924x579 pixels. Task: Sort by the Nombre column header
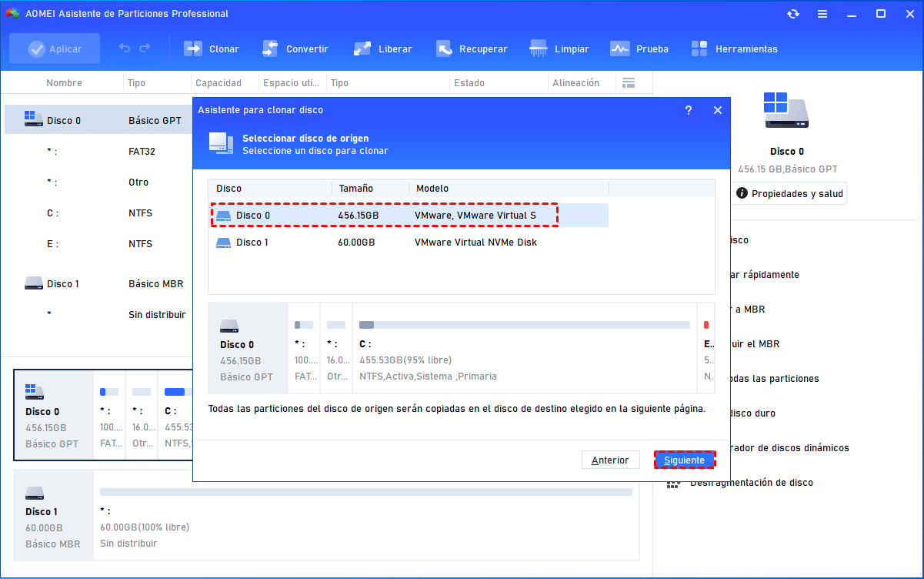pos(64,83)
